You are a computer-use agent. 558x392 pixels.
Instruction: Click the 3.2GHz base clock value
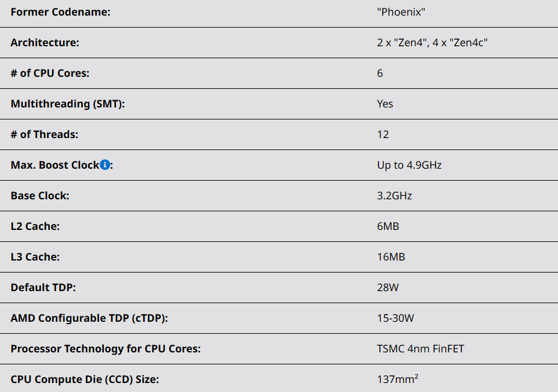point(395,196)
